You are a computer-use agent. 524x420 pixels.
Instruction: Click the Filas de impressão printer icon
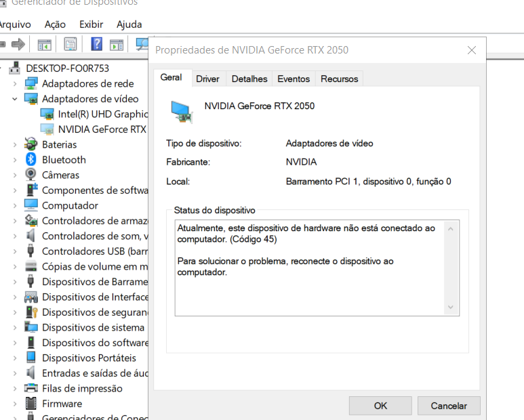tap(31, 388)
